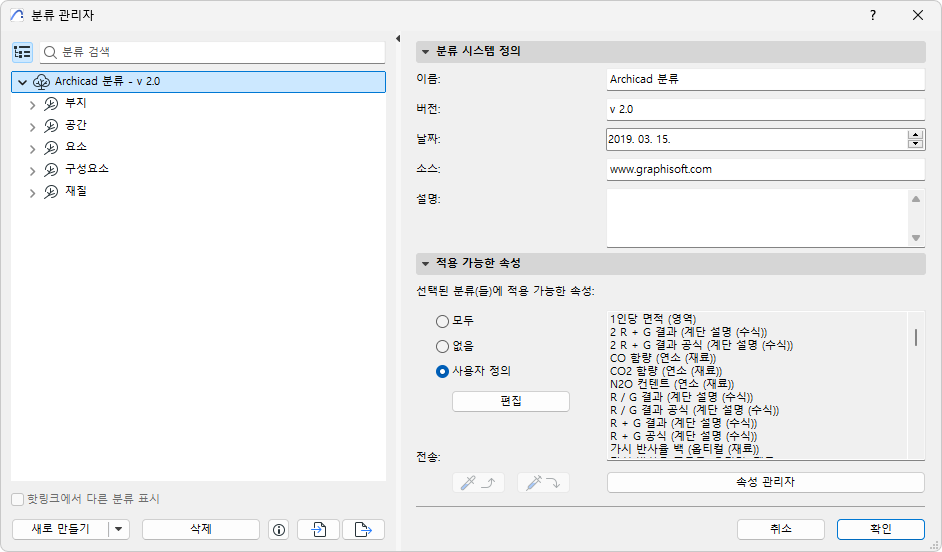Click list entry 2 R + G 결과 공식 (계단 설명 (수식))
This screenshot has width=942, height=552.
[x=701, y=345]
